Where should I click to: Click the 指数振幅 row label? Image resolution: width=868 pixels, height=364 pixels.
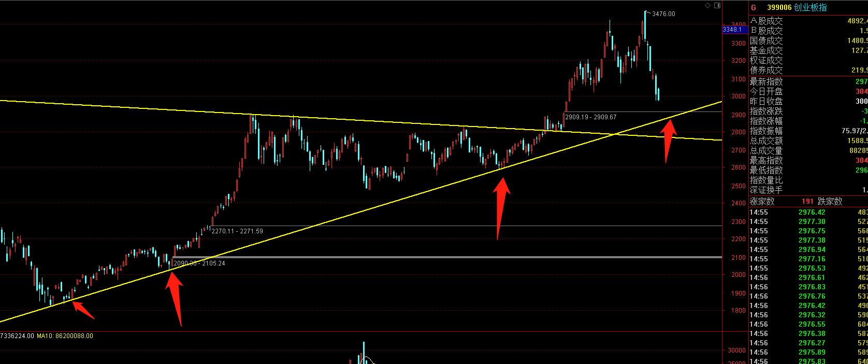point(766,131)
